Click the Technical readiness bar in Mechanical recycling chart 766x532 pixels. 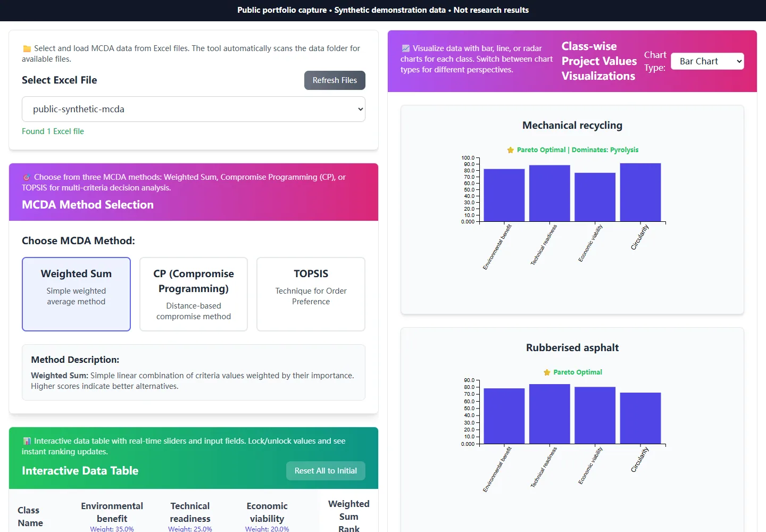coord(549,194)
